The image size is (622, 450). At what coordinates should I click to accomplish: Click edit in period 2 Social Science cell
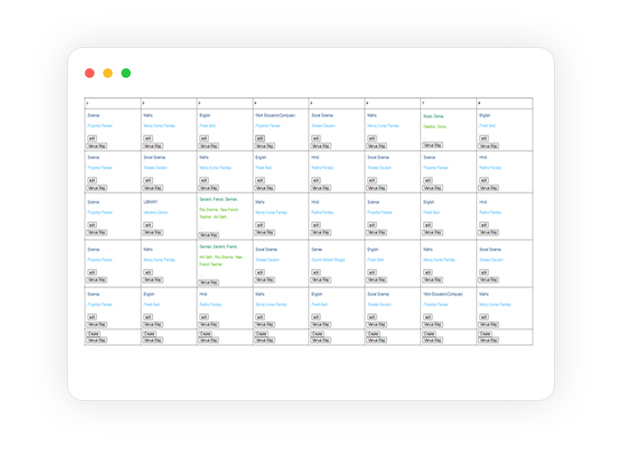coord(148,181)
